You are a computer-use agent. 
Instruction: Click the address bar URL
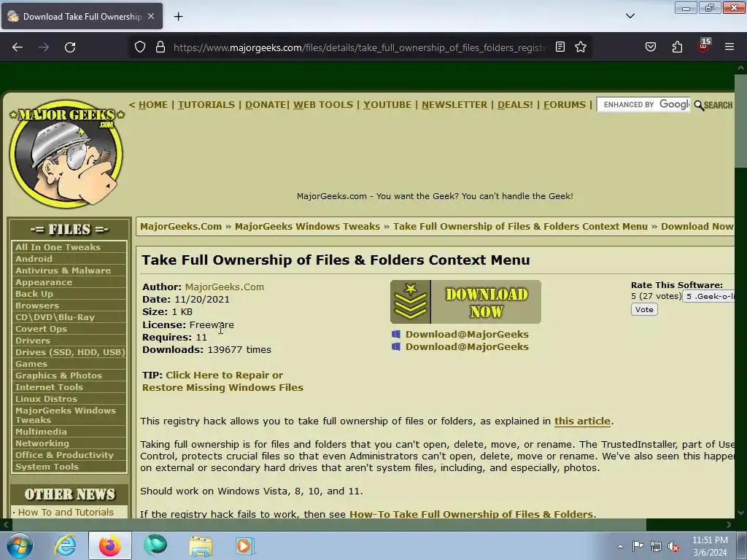click(x=360, y=47)
